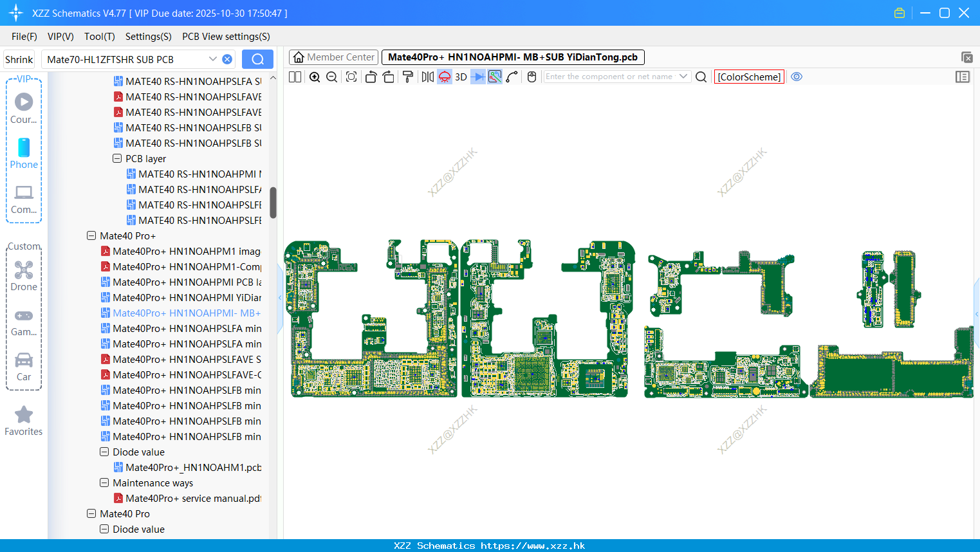Image resolution: width=980 pixels, height=552 pixels.
Task: Collapse Diode value under Mate40 Pro+
Action: (104, 452)
